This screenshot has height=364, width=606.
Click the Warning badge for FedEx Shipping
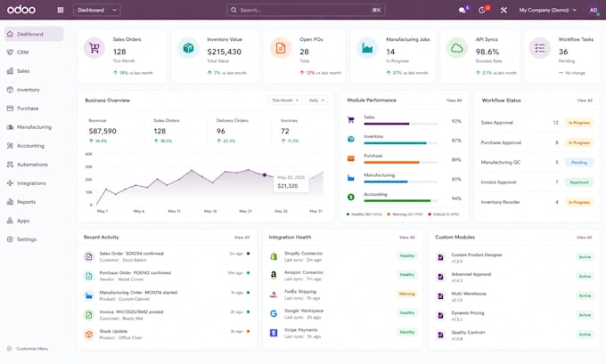click(406, 294)
